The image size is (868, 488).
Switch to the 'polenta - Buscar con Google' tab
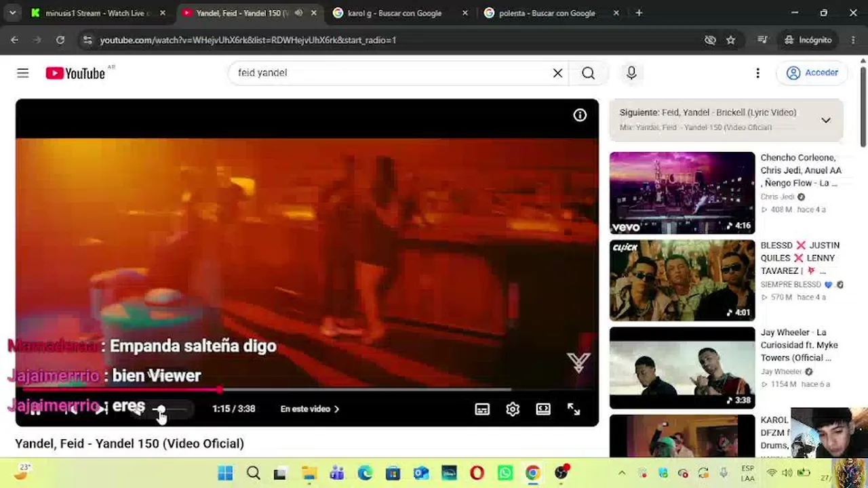(547, 13)
